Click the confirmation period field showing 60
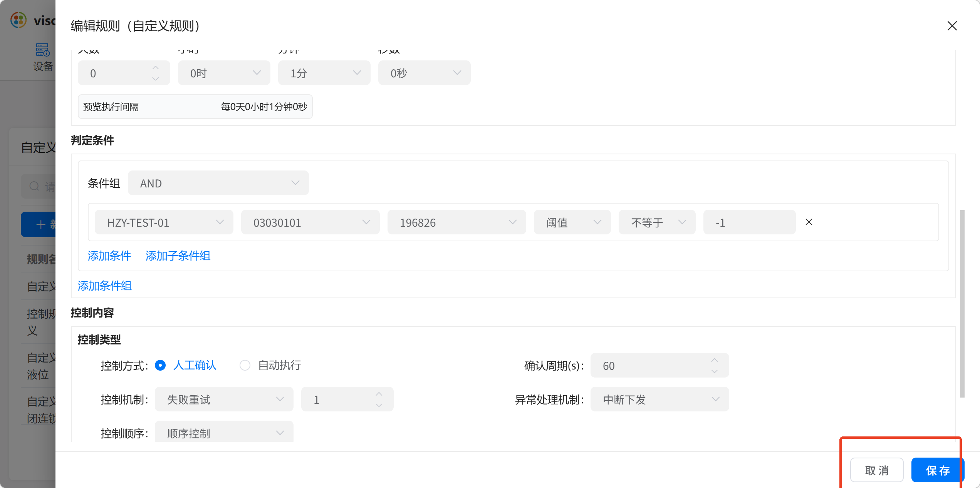Image resolution: width=980 pixels, height=488 pixels. pyautogui.click(x=660, y=365)
